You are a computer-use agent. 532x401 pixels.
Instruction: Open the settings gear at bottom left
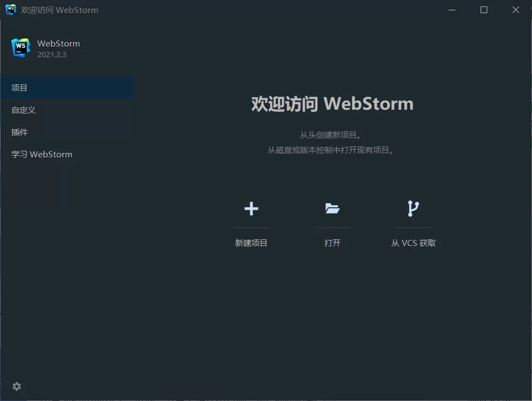pyautogui.click(x=16, y=386)
